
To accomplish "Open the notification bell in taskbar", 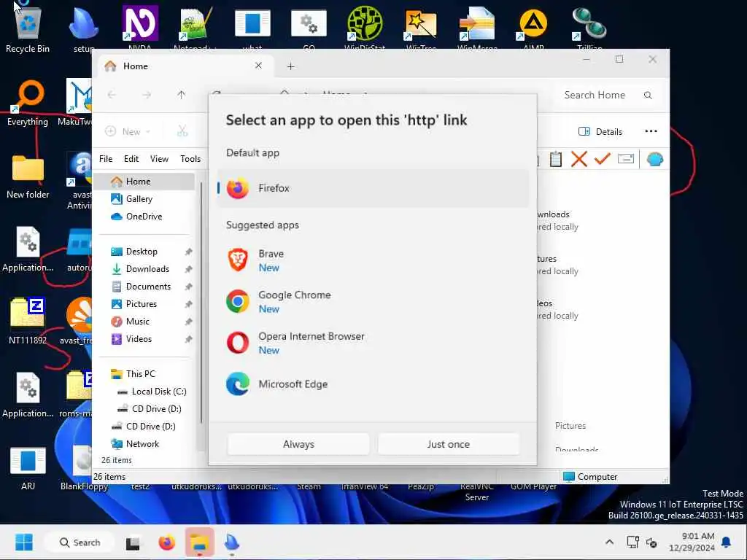I will tap(727, 542).
